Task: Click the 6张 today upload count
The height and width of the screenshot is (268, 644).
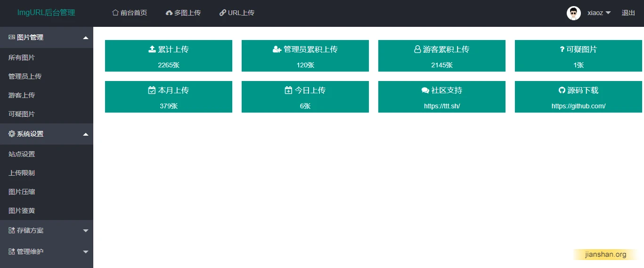Action: pos(305,106)
